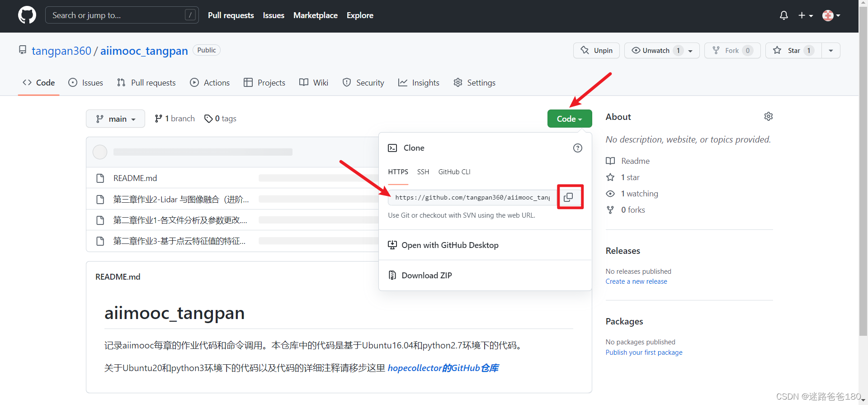
Task: Star the repository
Action: [x=793, y=50]
